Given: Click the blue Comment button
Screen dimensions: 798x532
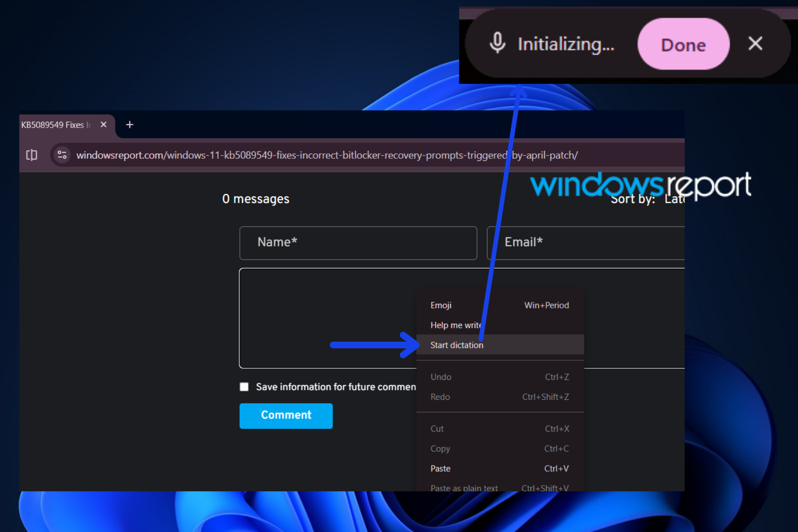Looking at the screenshot, I should click(x=286, y=416).
